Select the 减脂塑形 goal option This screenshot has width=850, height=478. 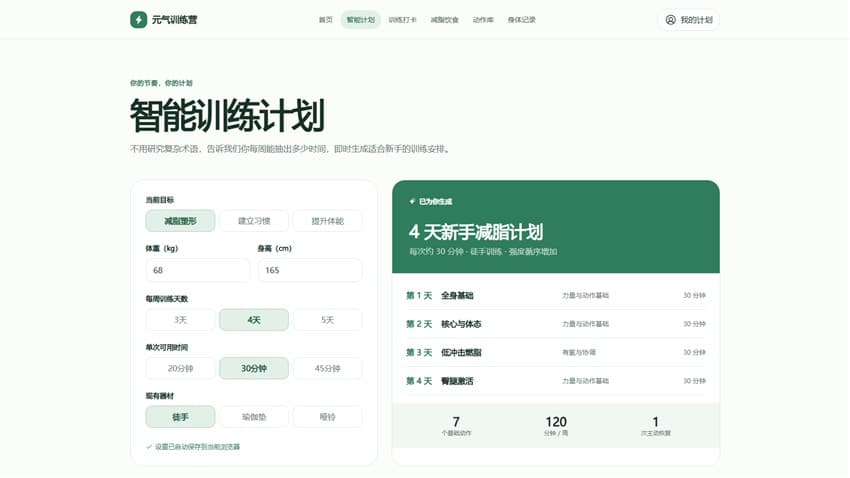(x=181, y=221)
